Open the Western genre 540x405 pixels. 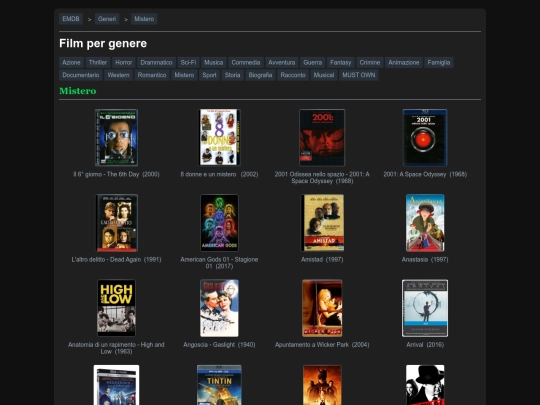(x=118, y=75)
